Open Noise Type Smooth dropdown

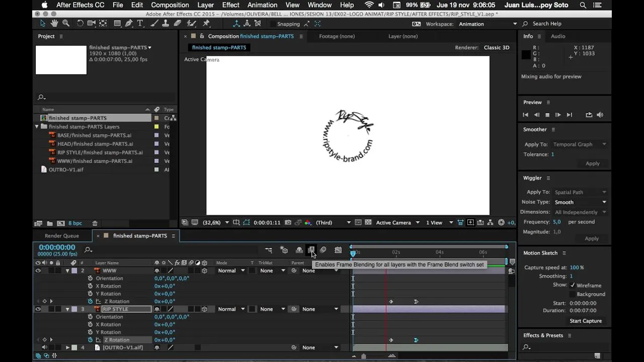(581, 202)
